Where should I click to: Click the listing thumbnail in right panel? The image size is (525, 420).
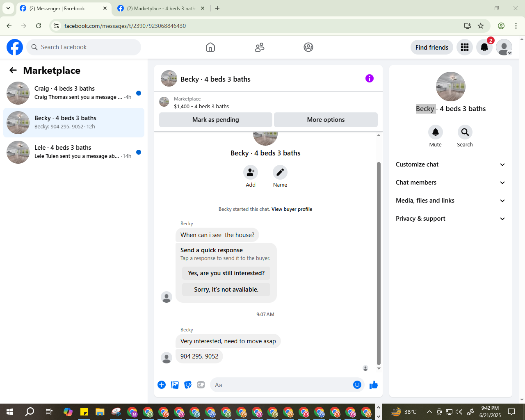pos(451,87)
